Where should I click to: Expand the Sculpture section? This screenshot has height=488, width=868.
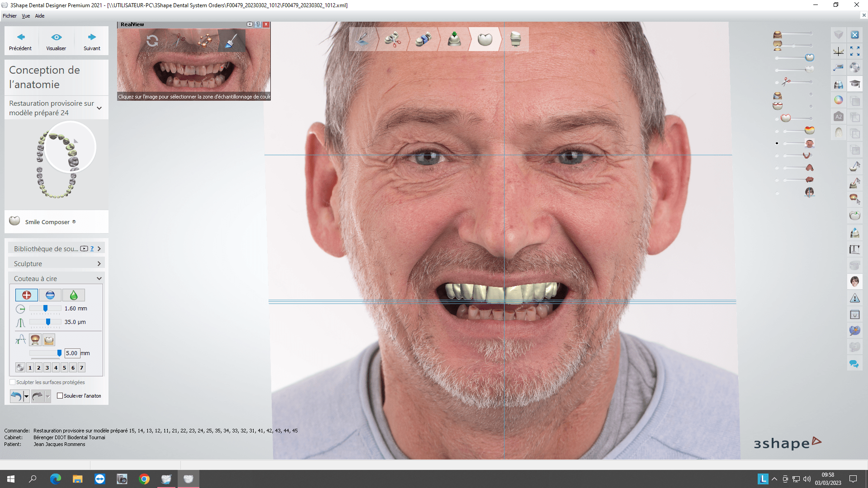tap(99, 263)
